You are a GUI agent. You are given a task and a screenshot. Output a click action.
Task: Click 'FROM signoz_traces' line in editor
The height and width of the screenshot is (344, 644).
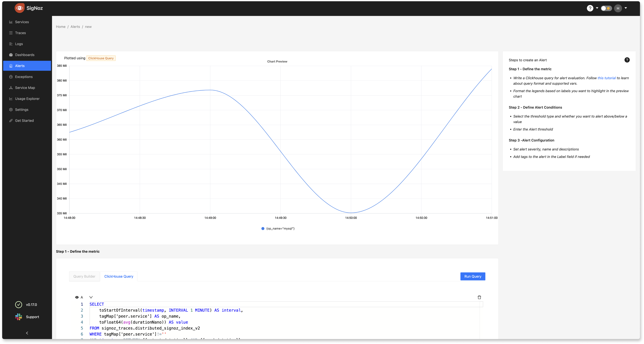[x=145, y=328]
